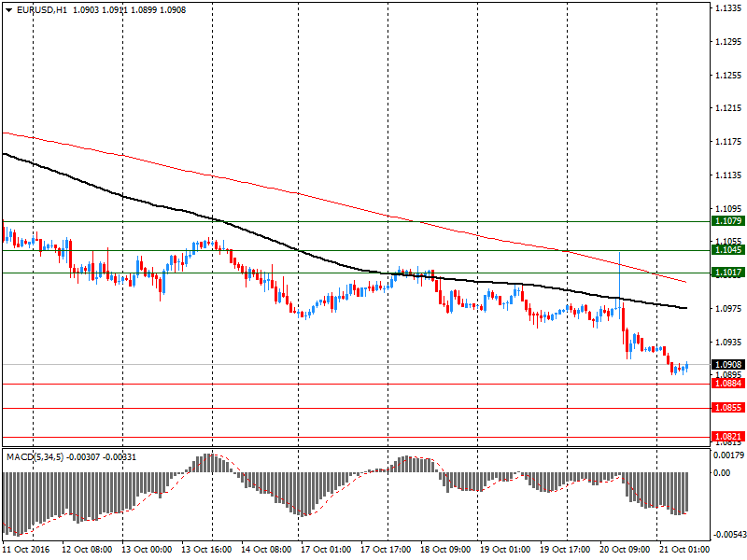
Task: Open the chart menu triangle beside EURUSD,H1
Action: tap(9, 10)
